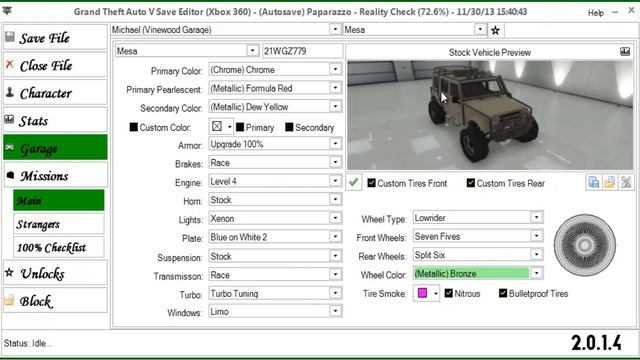
Task: Toggle the Nitrous checkbox
Action: coord(449,293)
